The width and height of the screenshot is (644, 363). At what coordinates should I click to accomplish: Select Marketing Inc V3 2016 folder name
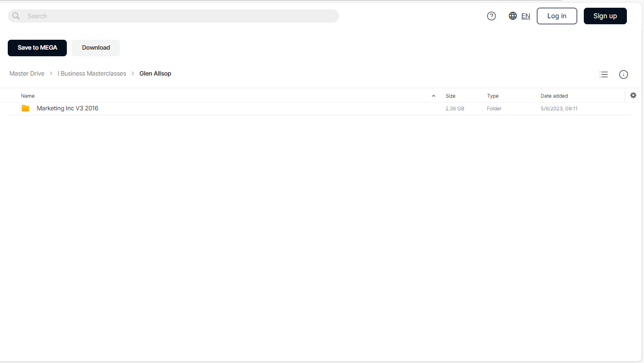67,108
